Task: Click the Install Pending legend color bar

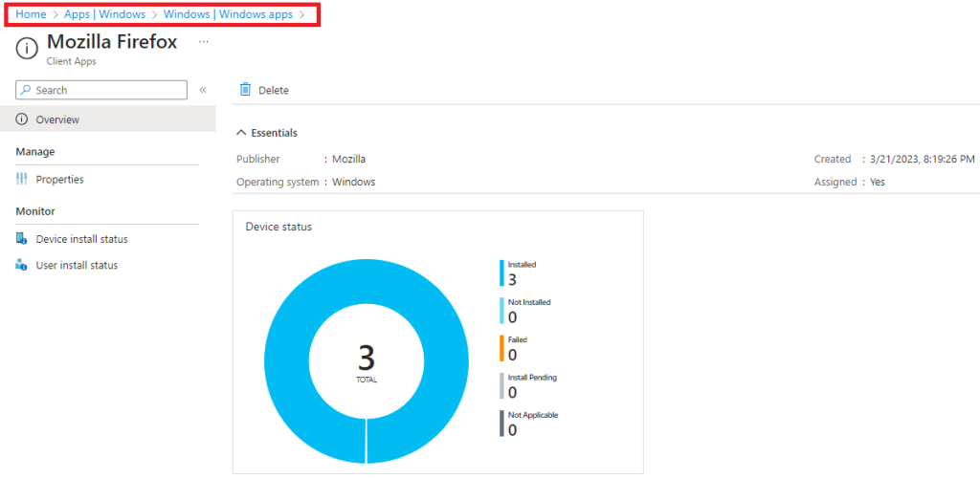Action: pyautogui.click(x=501, y=386)
